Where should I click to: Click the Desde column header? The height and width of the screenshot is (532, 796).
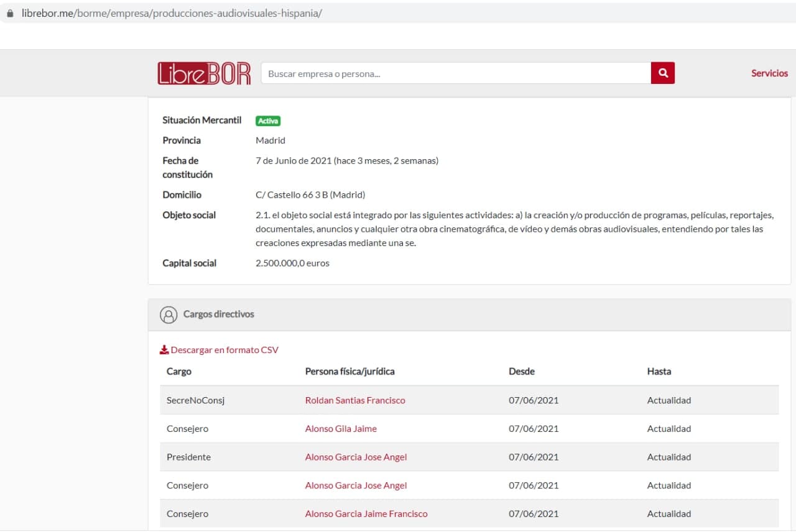[x=521, y=372]
